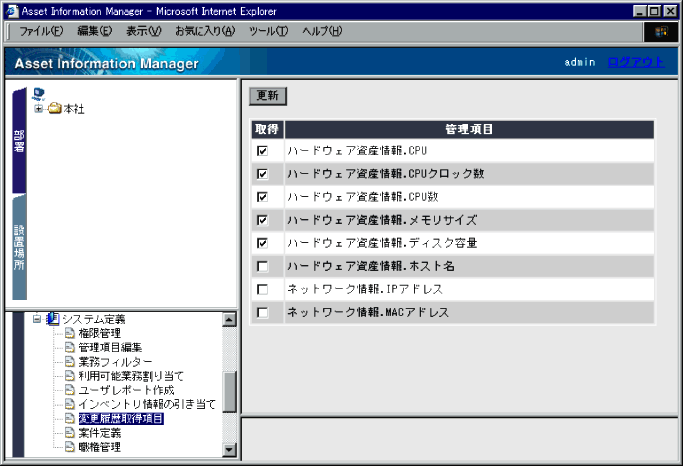Switch to the 設置場所 vertical tab

(19, 247)
